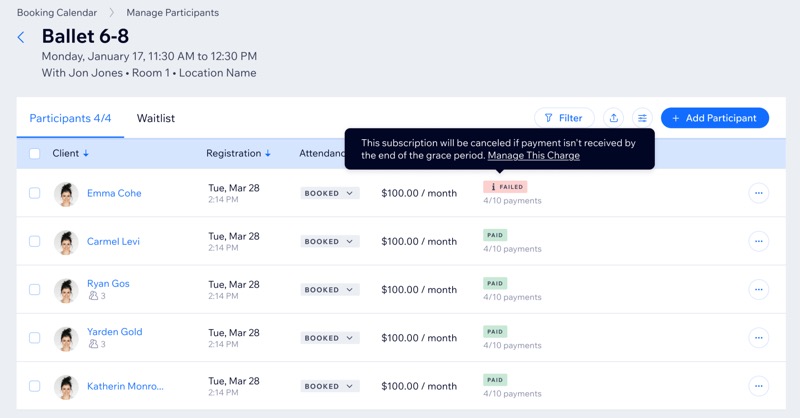Open BOOKED status dropdown for Ryan Gos
Viewport: 800px width, 418px height.
pos(330,289)
